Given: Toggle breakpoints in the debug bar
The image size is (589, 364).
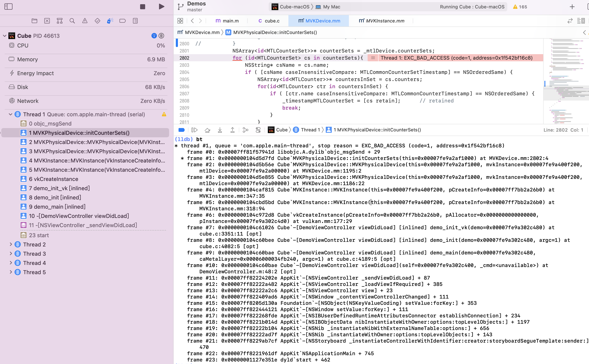Looking at the screenshot, I should [x=181, y=130].
